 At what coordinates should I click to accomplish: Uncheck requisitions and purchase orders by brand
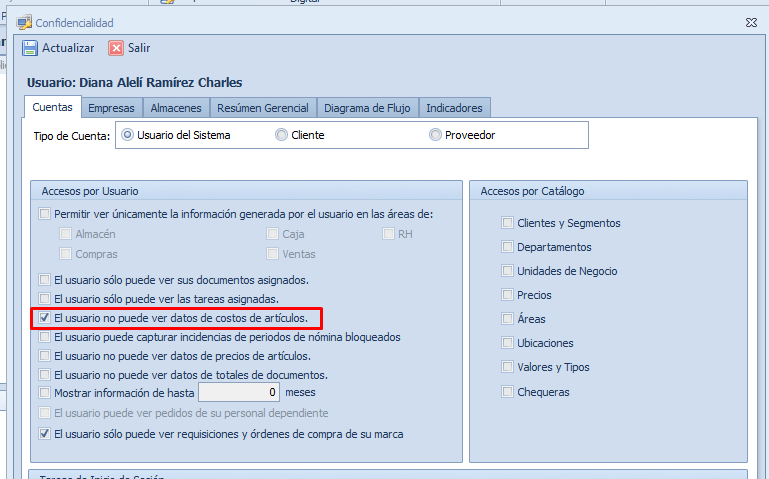pyautogui.click(x=44, y=434)
